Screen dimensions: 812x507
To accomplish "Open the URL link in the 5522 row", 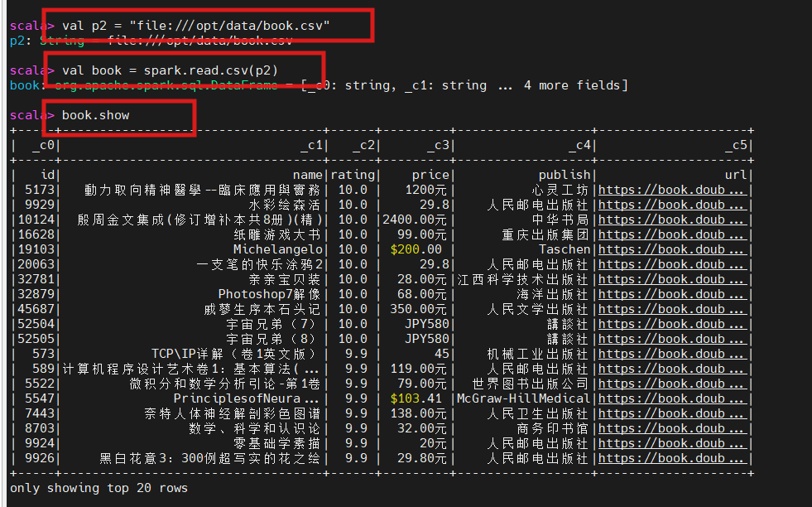I will tap(671, 384).
